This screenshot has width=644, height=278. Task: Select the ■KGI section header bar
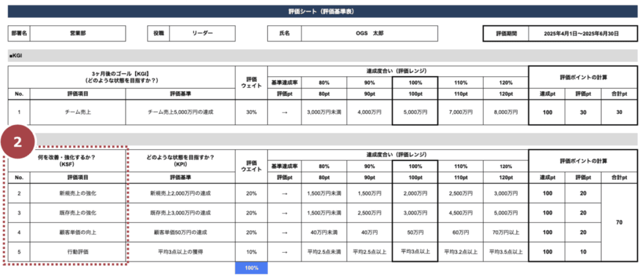[x=322, y=55]
